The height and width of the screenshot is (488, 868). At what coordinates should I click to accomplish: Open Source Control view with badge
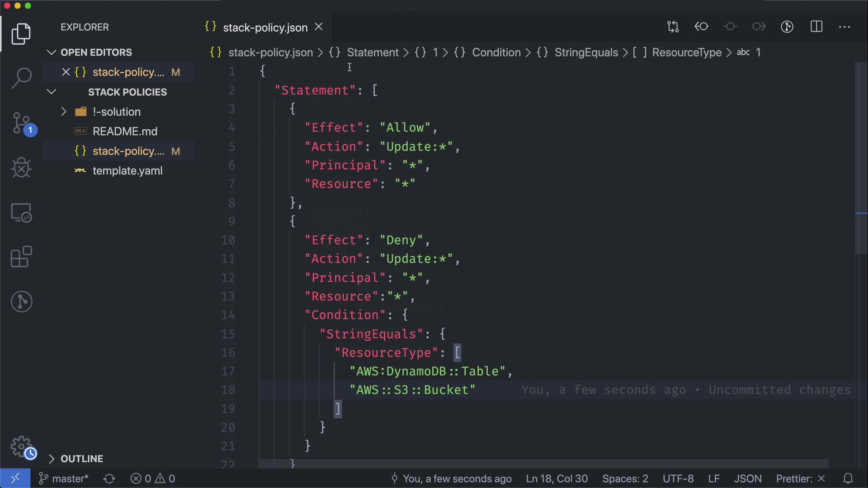[x=21, y=123]
